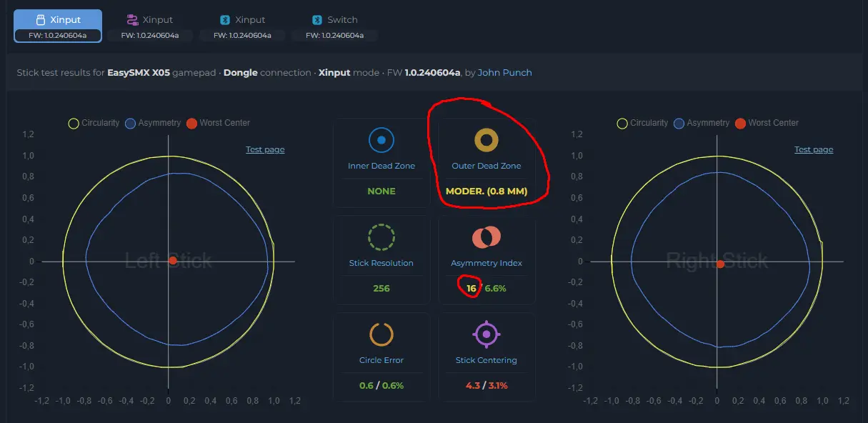Click the Stick Resolution dashed circle icon
Image resolution: width=868 pixels, height=423 pixels.
pos(381,237)
